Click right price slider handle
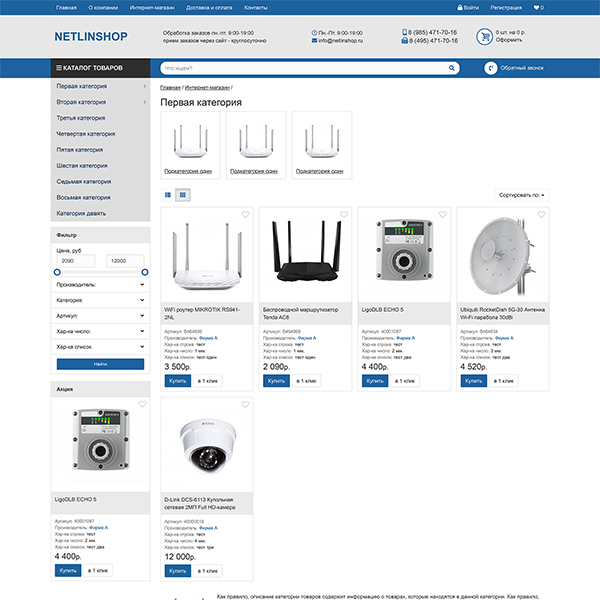The height and width of the screenshot is (600, 600). click(145, 272)
